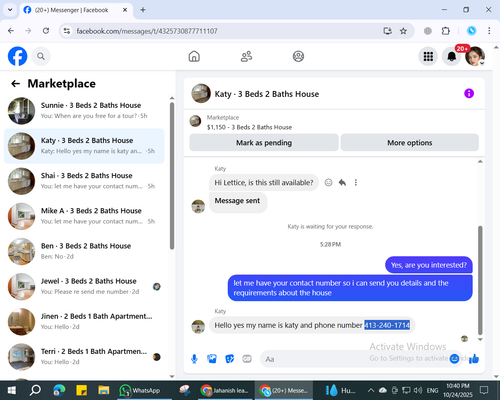
Task: Click the chat messages scrollbar
Action: click(480, 280)
